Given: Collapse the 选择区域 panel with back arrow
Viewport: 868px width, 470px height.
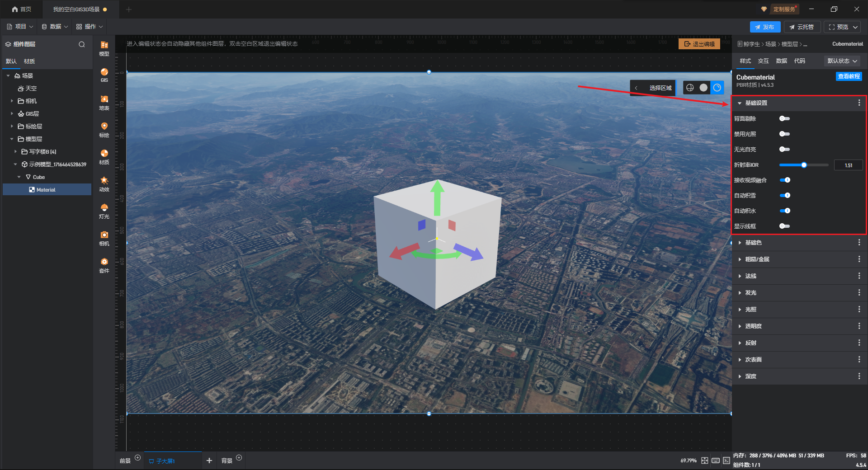Looking at the screenshot, I should [x=636, y=88].
